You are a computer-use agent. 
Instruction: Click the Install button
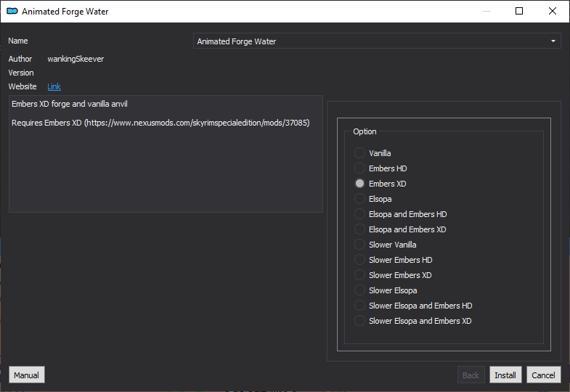505,375
